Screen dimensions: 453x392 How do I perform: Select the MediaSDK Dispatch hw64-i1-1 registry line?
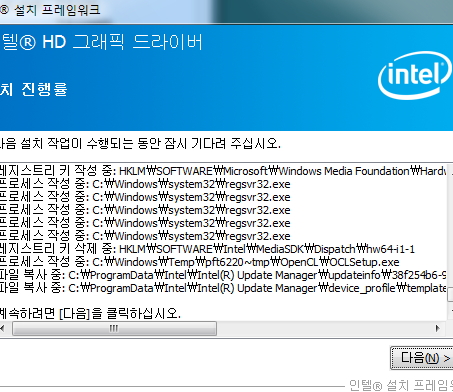point(207,249)
